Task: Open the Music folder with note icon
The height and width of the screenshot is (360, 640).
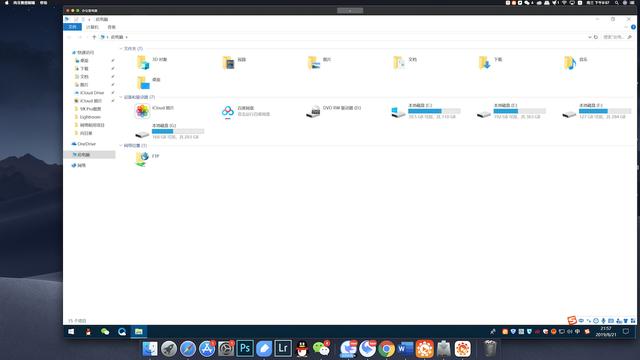Action: click(570, 62)
